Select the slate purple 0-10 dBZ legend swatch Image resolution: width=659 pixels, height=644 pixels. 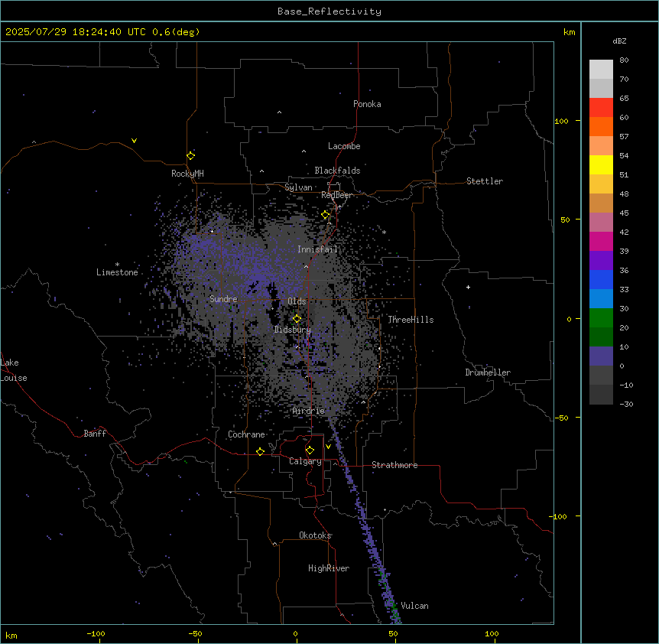coord(601,356)
